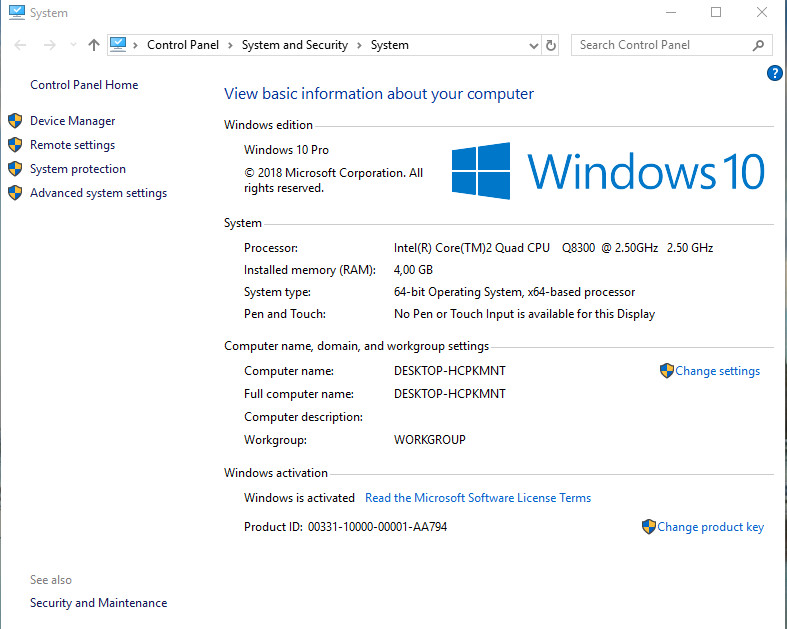Click the System window title icon

(17, 13)
